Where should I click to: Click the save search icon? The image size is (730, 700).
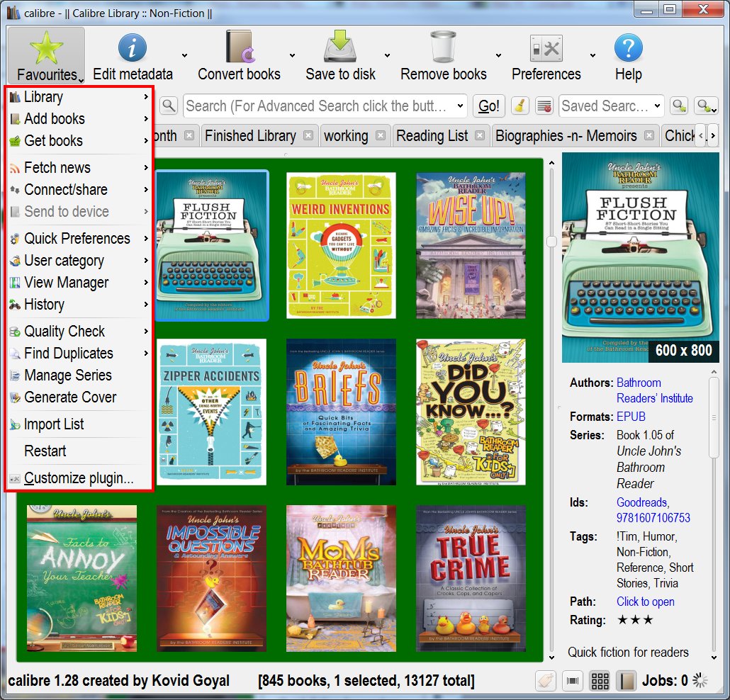click(679, 106)
